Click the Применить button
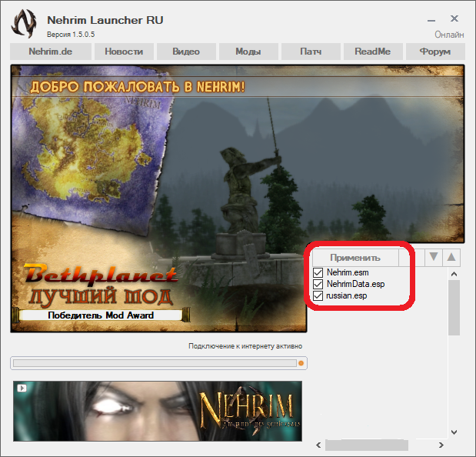This screenshot has width=476, height=457. pos(355,257)
